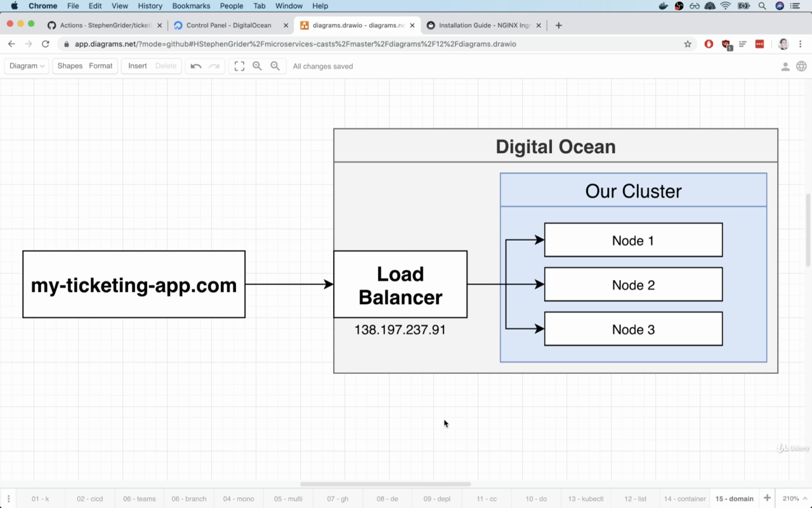Open the History menu
The width and height of the screenshot is (812, 508).
pyautogui.click(x=150, y=6)
